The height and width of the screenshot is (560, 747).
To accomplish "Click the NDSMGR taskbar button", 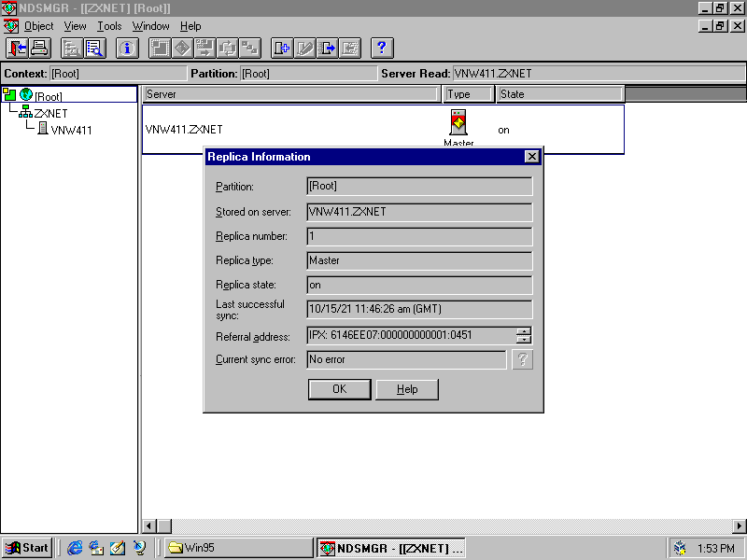I will coord(391,548).
